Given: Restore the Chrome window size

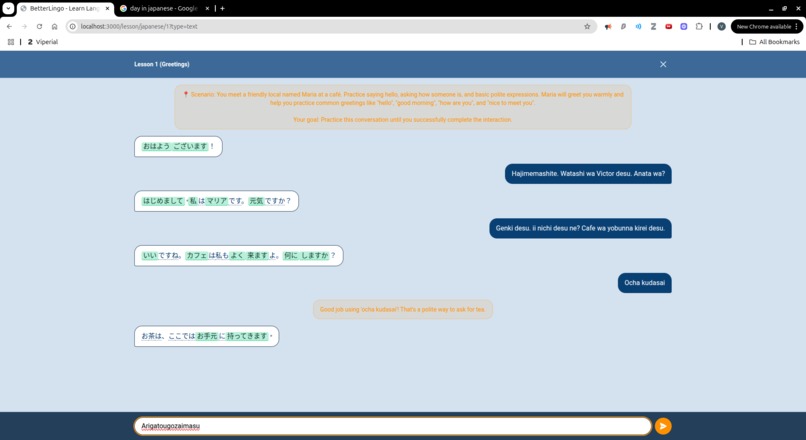Looking at the screenshot, I should click(x=784, y=9).
